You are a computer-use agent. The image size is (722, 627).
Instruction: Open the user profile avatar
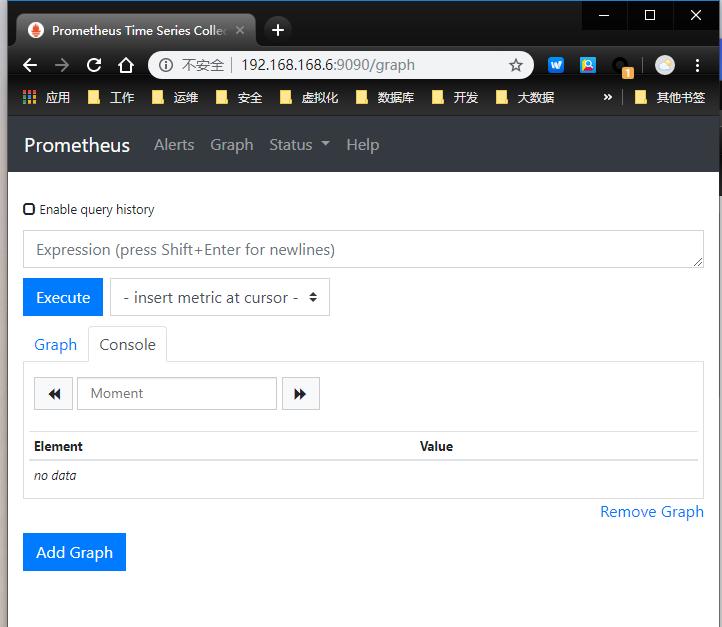[665, 65]
